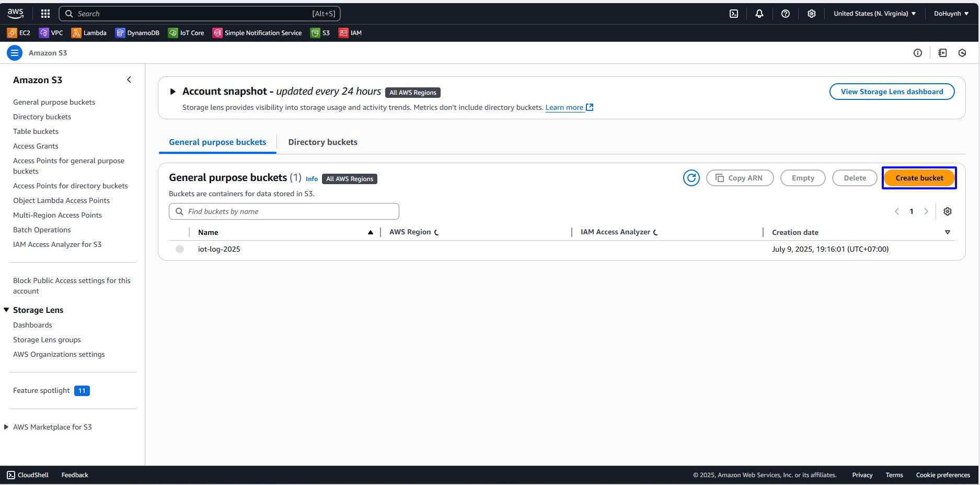Expand the Account snapshot section
The image size is (980, 485).
172,92
